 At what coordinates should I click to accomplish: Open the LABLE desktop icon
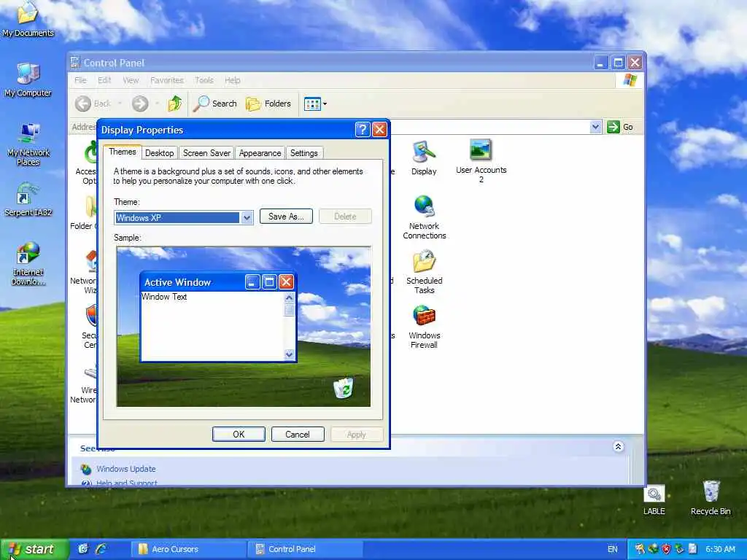654,500
